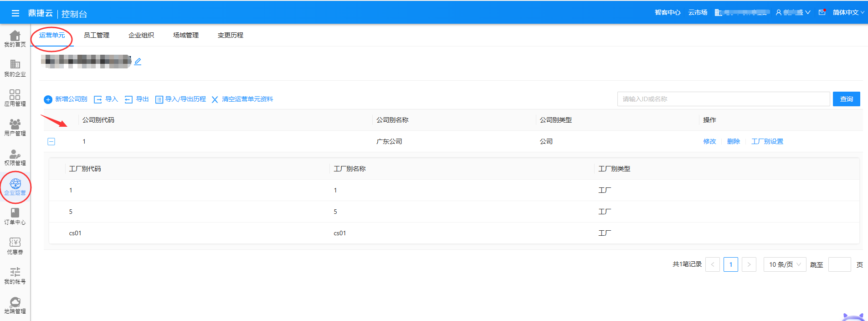Click 新增公司别 to add company
Screen dimensions: 868x321
[x=66, y=99]
